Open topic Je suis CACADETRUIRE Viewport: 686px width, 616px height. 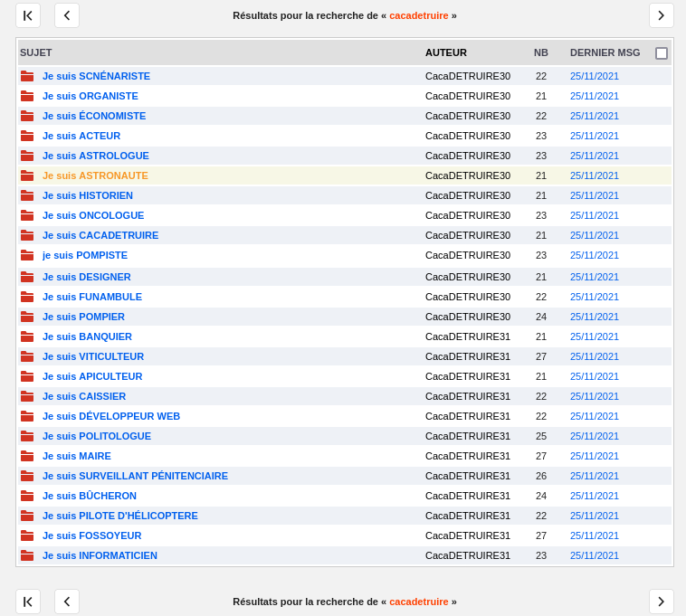100,235
